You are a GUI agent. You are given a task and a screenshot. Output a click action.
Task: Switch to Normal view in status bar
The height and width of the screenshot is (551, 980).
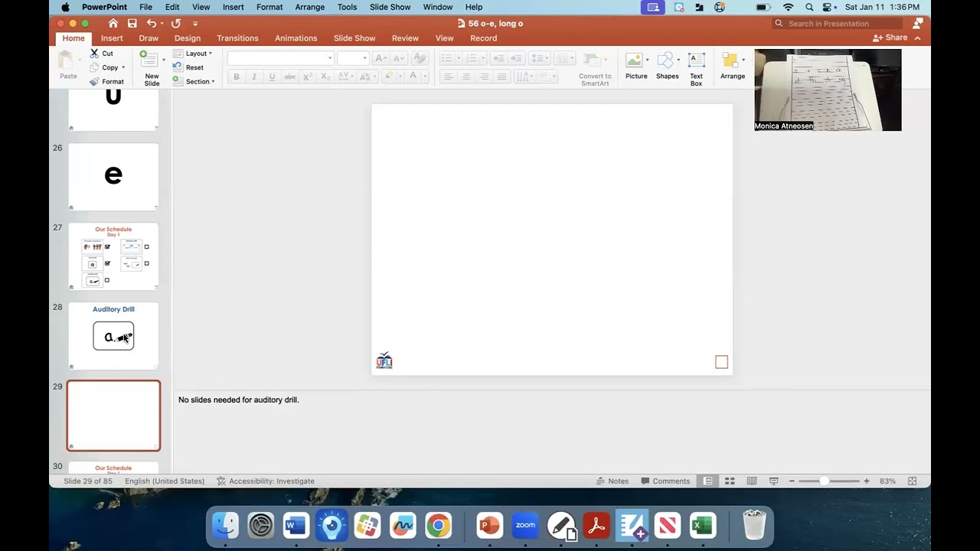(707, 481)
